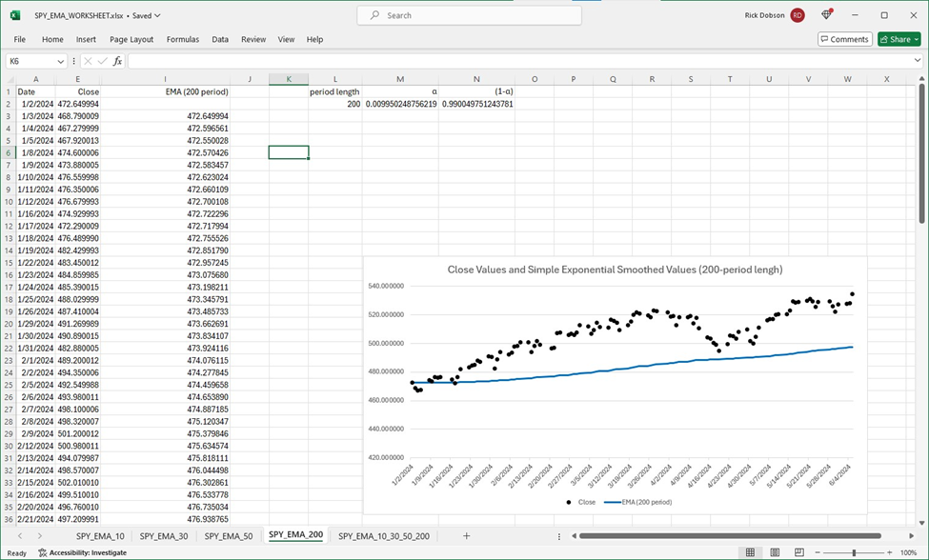
Task: Select the SPY_EMA_50 sheet tab
Action: 228,536
